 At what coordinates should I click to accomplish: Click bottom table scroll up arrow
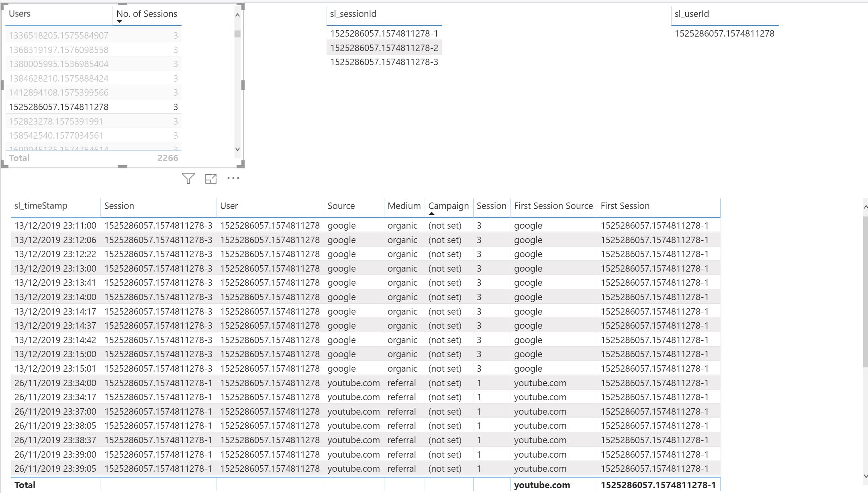(865, 207)
